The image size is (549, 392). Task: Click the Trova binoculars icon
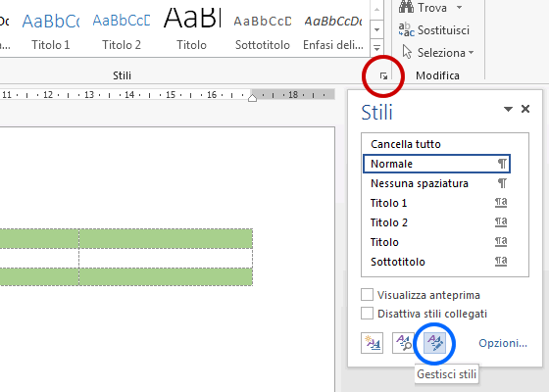[406, 7]
